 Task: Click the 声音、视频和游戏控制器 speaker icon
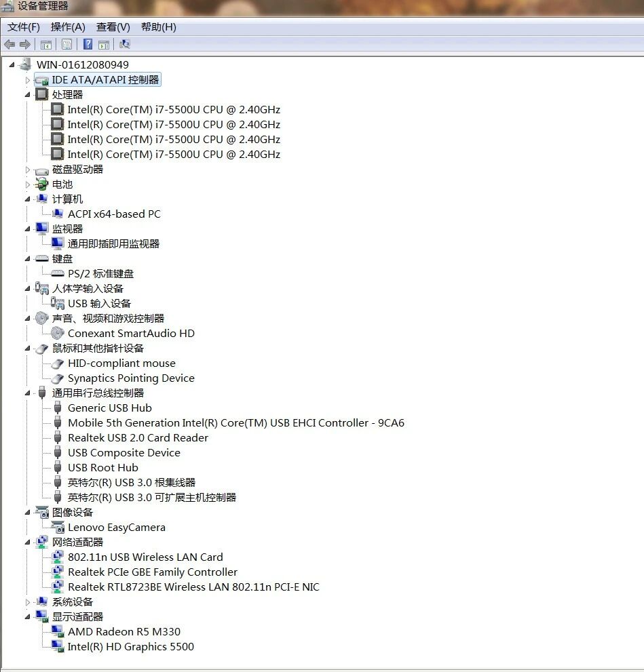point(41,318)
